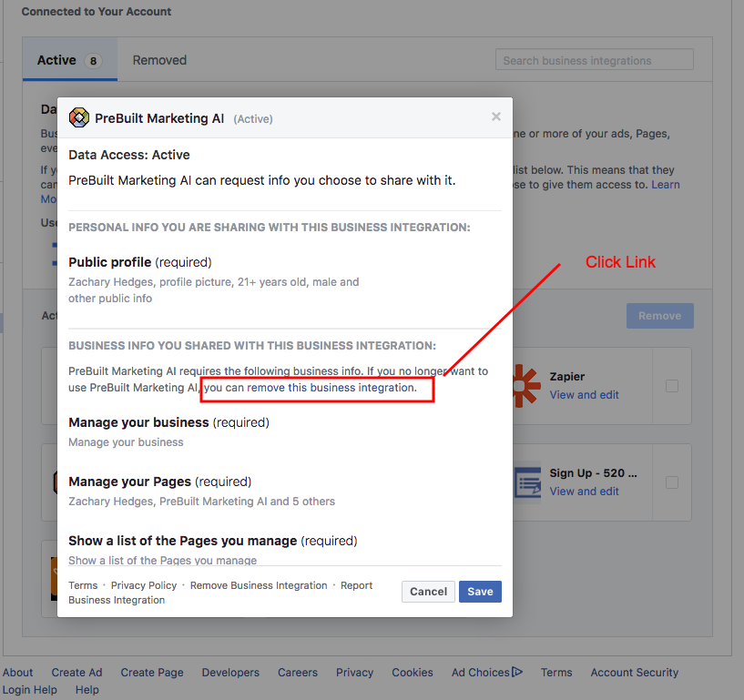Click 'Show a list of the Pages you manage (required)'
The width and height of the screenshot is (744, 700).
[212, 541]
